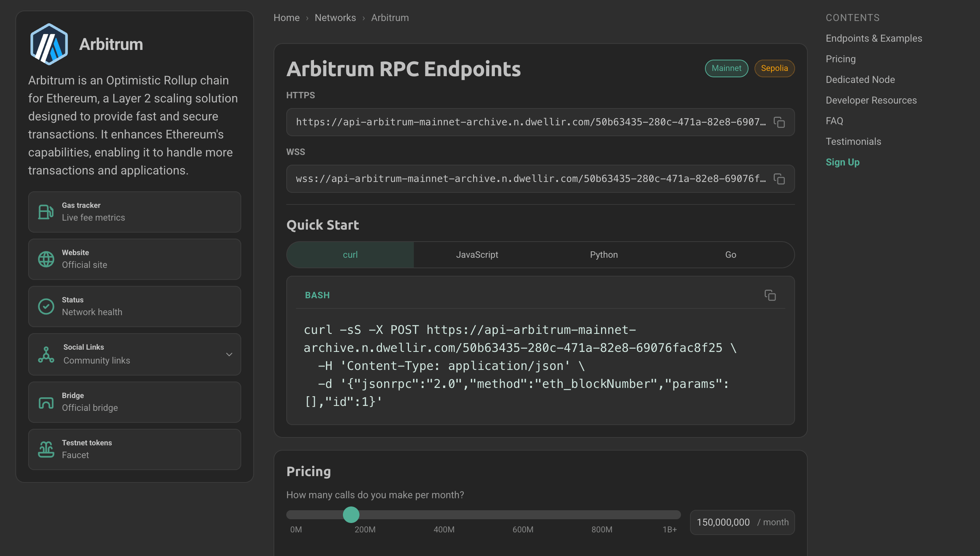Click the Website globe icon
Image resolution: width=980 pixels, height=556 pixels.
[x=46, y=259]
